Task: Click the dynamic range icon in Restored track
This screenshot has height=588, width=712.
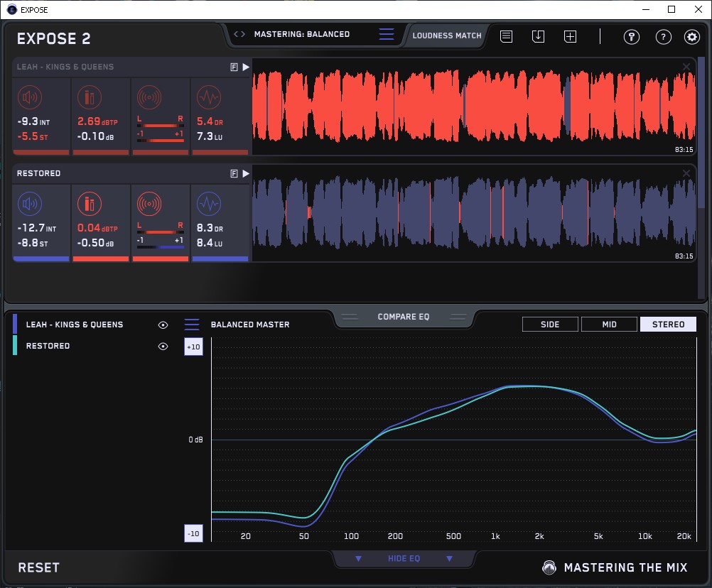Action: pos(209,204)
